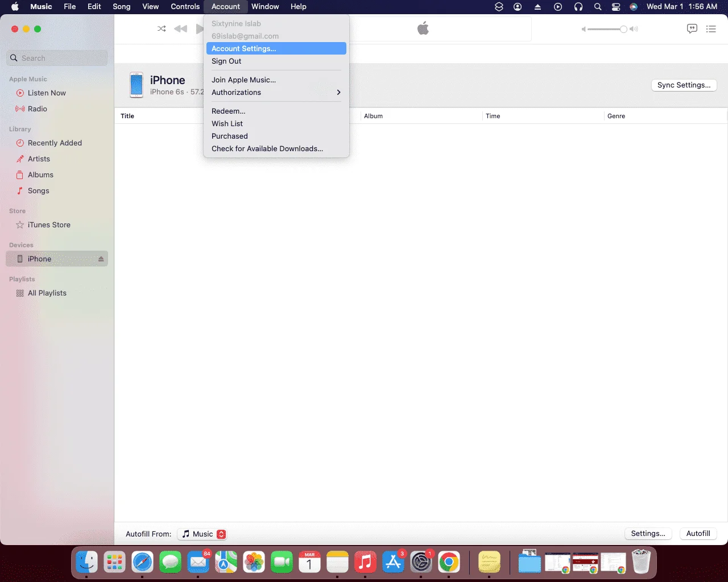Select Join Apple Music... menu entry

(276, 80)
